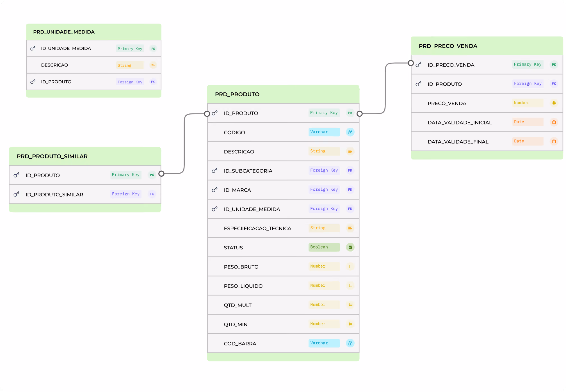Select the ESPECIIFICACAO_TECNICA field name
Viewport: 566px width, 392px height.
click(257, 228)
